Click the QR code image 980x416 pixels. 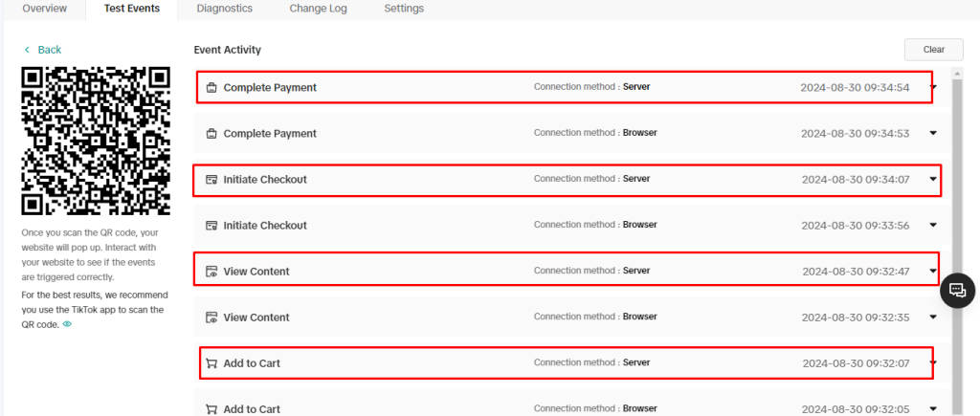click(96, 141)
